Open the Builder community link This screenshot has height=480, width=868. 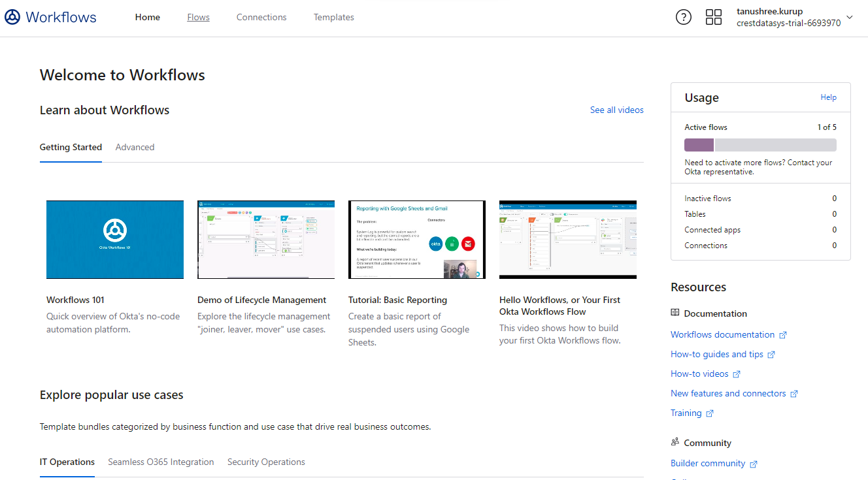pyautogui.click(x=708, y=463)
